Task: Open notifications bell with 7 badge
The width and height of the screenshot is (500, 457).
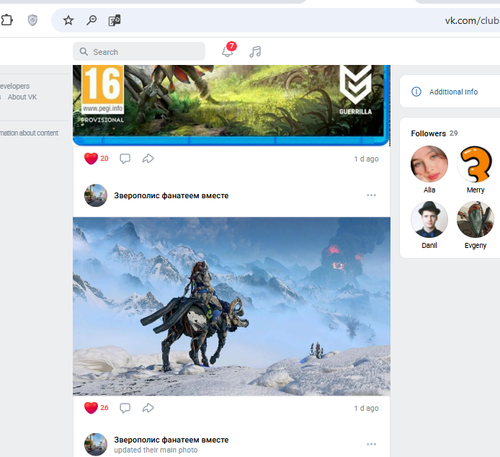Action: [x=228, y=50]
